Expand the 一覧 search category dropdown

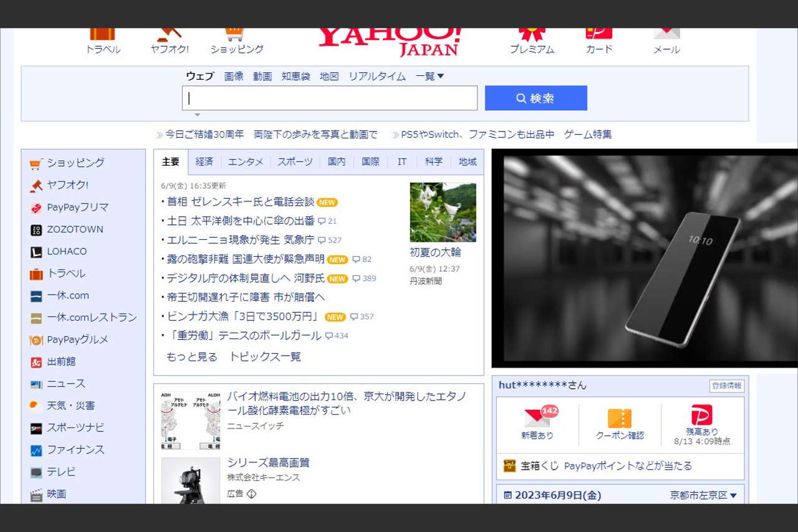430,76
